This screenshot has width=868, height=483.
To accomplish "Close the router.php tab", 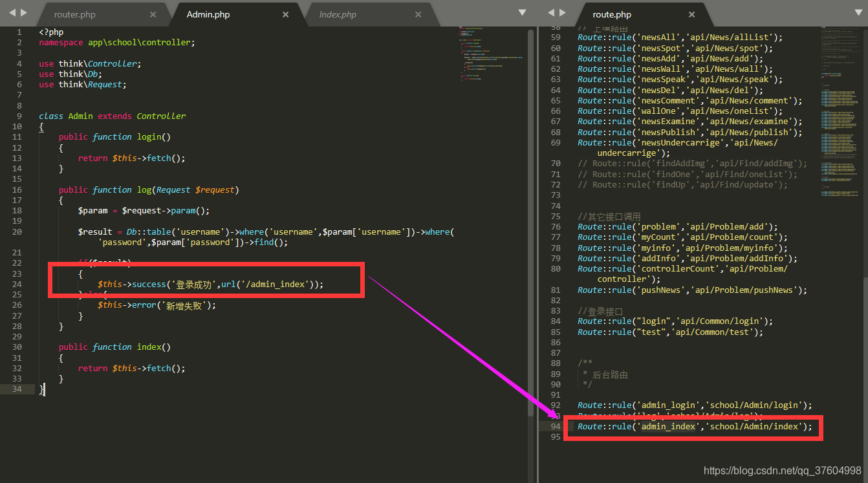I will tap(153, 14).
